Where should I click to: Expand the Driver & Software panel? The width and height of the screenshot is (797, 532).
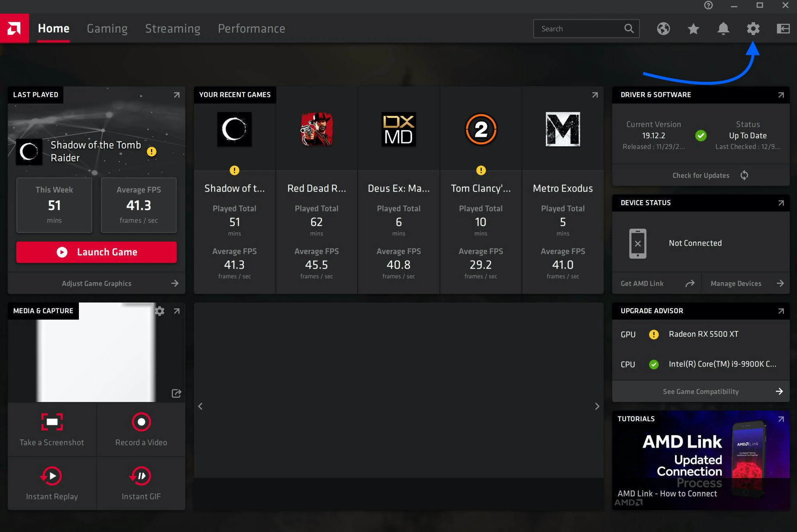pos(781,95)
